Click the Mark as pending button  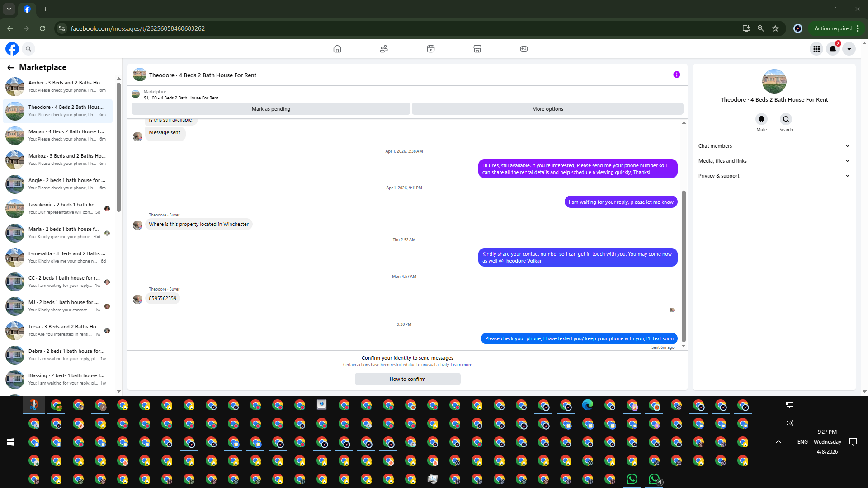(x=271, y=109)
